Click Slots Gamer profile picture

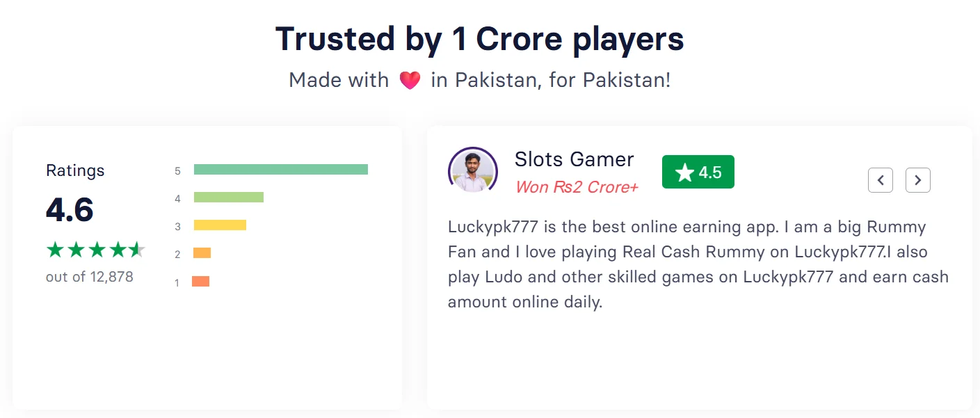[473, 170]
